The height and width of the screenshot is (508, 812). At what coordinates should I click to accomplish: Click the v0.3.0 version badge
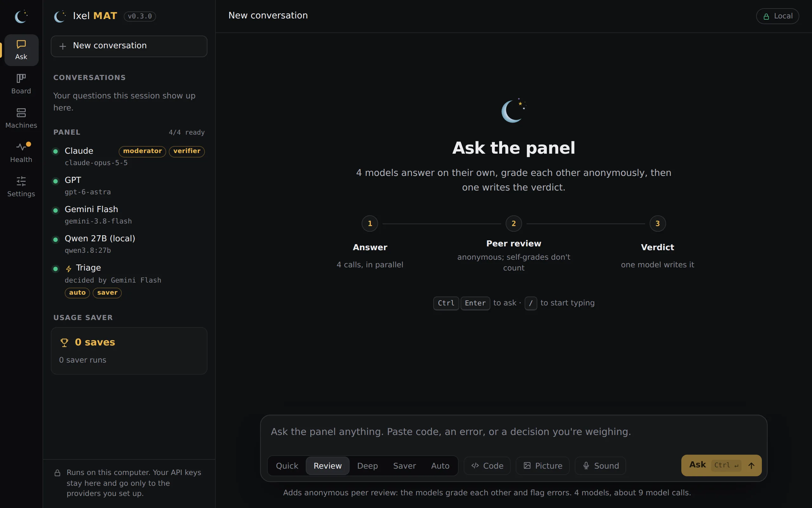[x=140, y=16]
